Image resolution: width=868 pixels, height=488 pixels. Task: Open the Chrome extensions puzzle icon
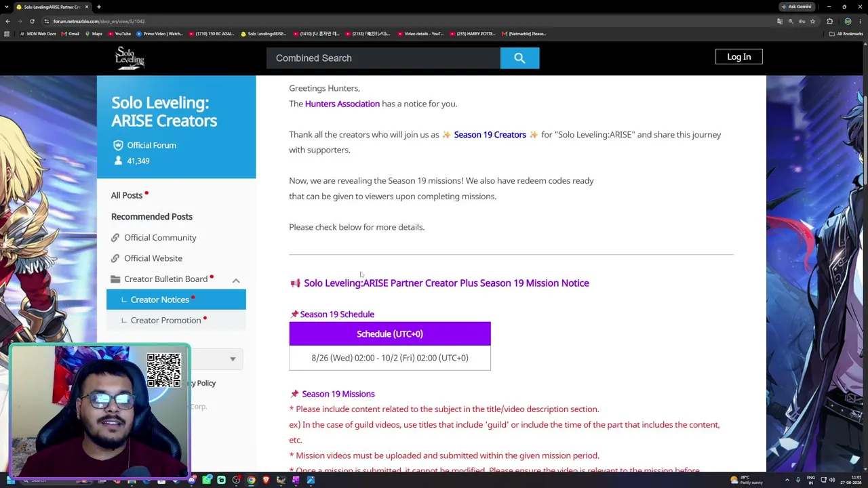829,21
